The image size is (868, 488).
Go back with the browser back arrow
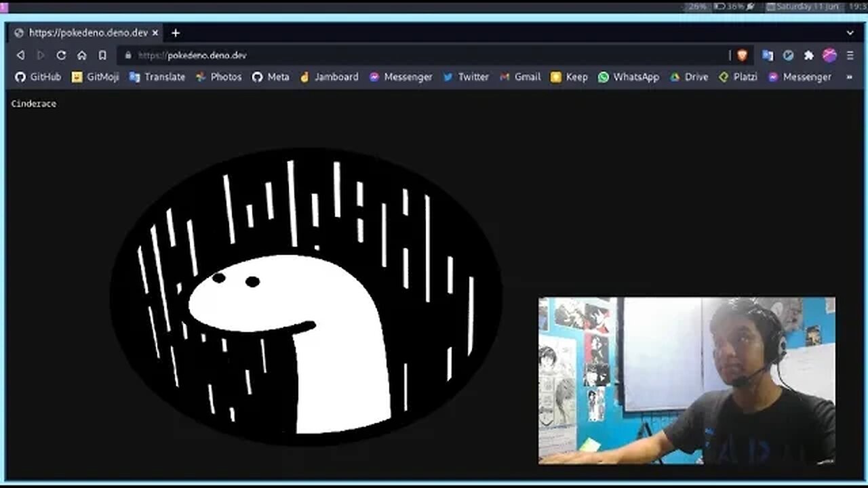[20, 56]
